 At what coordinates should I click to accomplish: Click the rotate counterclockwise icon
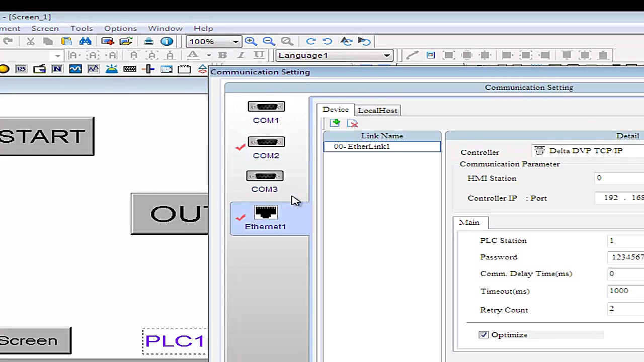point(328,41)
